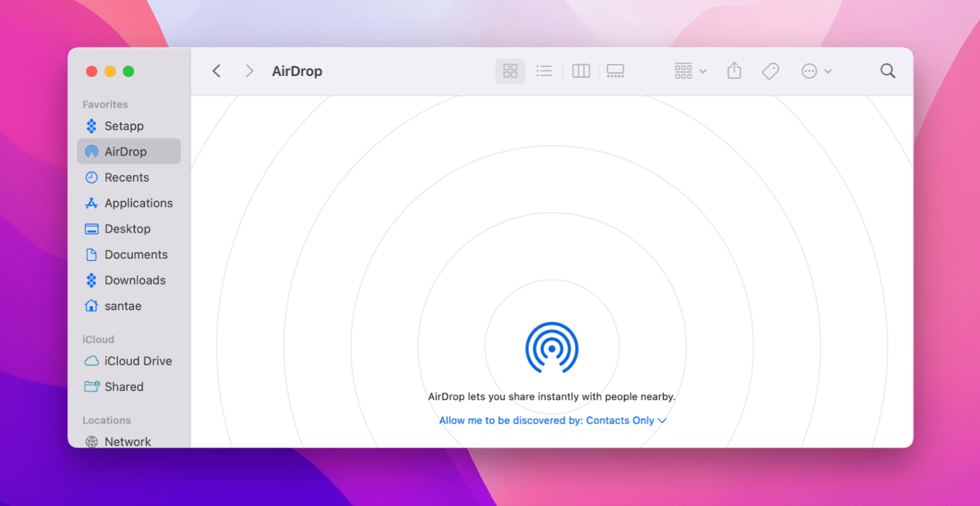Open the Applications folder in the sidebar
This screenshot has height=506, width=980.
point(136,203)
